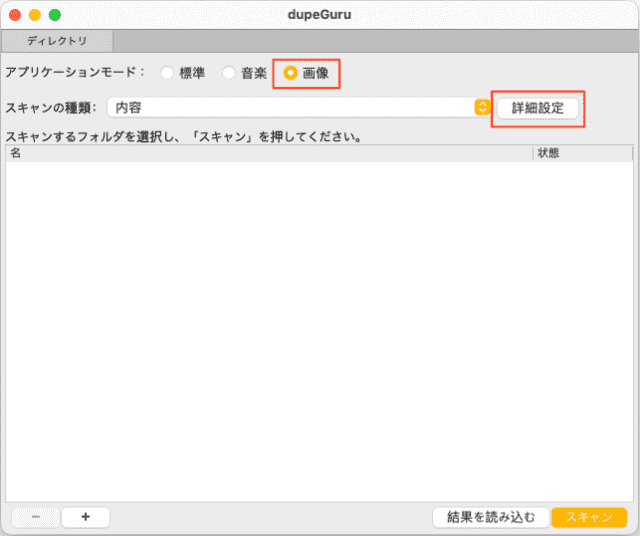Screen dimensions: 640x536
Task: Click the 名 column header
Action: (269, 153)
